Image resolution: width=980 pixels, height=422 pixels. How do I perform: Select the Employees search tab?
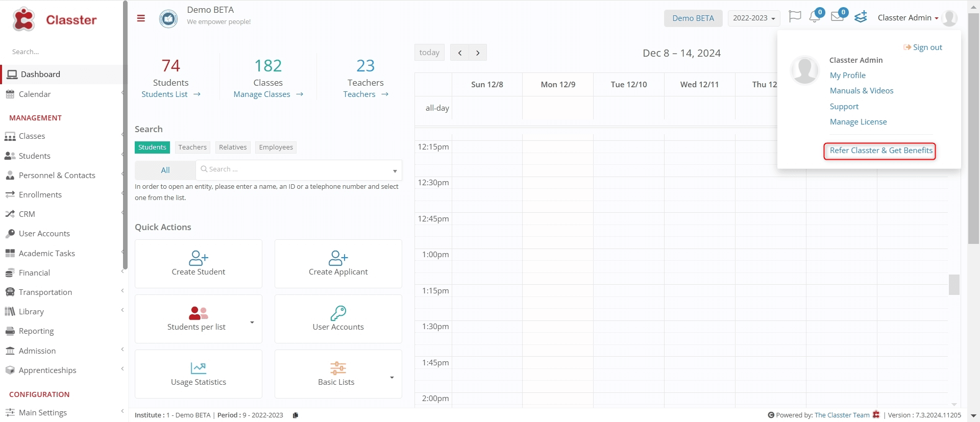[276, 147]
